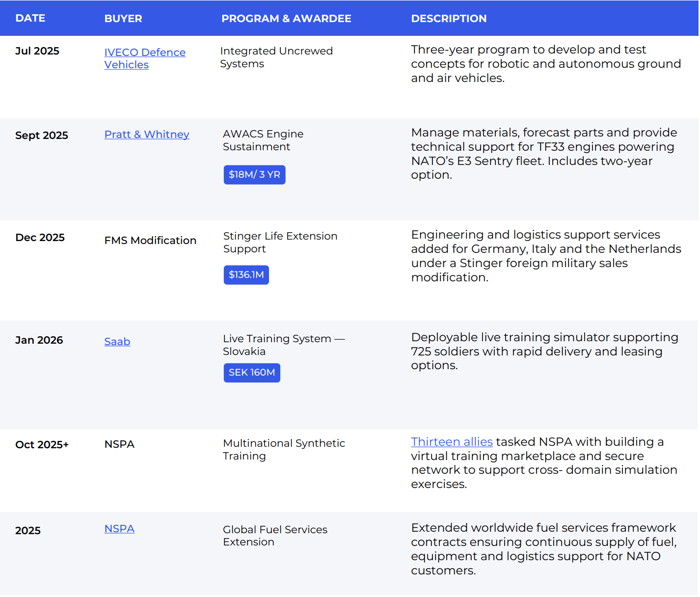
Task: Select the BUYER column header
Action: click(x=123, y=19)
